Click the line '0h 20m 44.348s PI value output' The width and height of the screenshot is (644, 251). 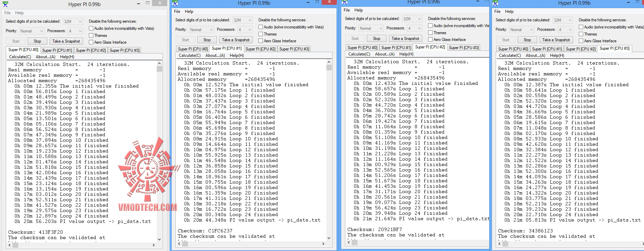pyautogui.click(x=252, y=220)
